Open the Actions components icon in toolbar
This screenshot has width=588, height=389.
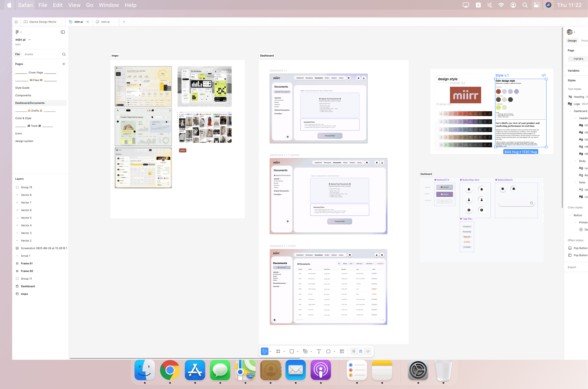pyautogui.click(x=342, y=351)
